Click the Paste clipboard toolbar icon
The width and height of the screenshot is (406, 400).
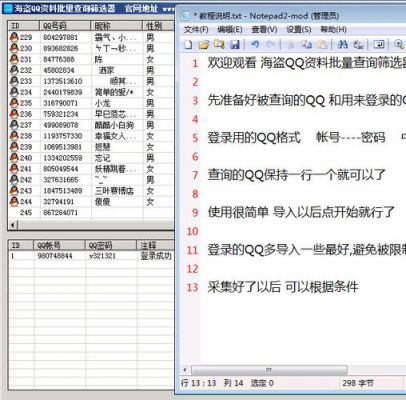[321, 44]
